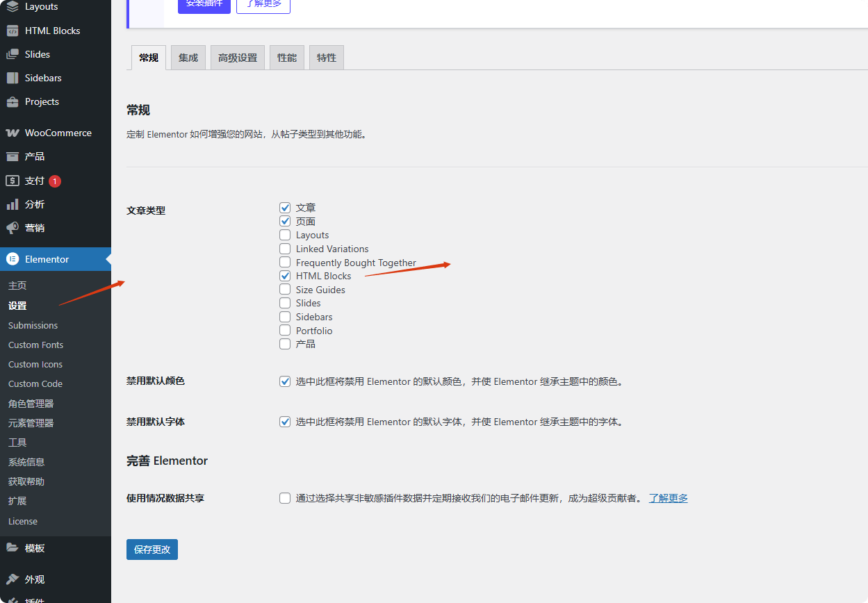Open the Custom Code submenu item
Screen dimensions: 868x603
[x=35, y=383]
